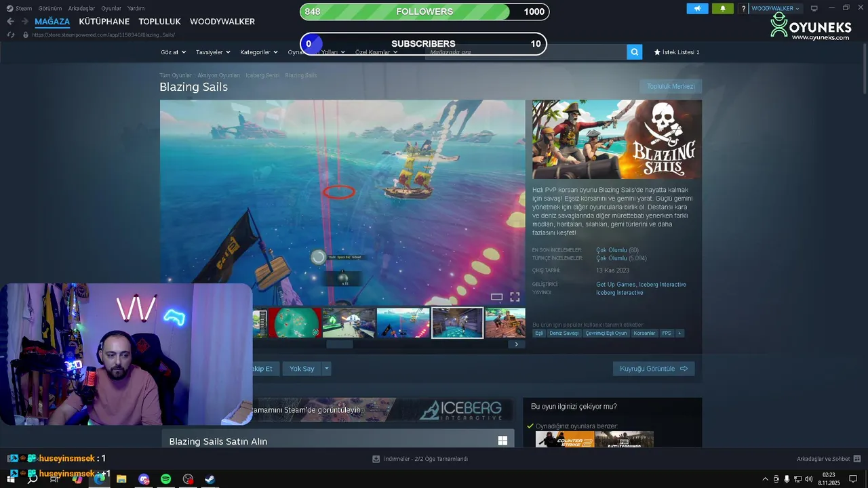
Task: Open the Oyunlar menu
Action: (x=111, y=8)
